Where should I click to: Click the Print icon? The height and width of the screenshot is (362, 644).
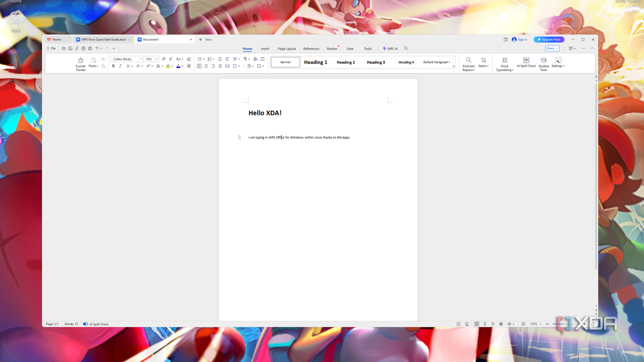coord(83,48)
